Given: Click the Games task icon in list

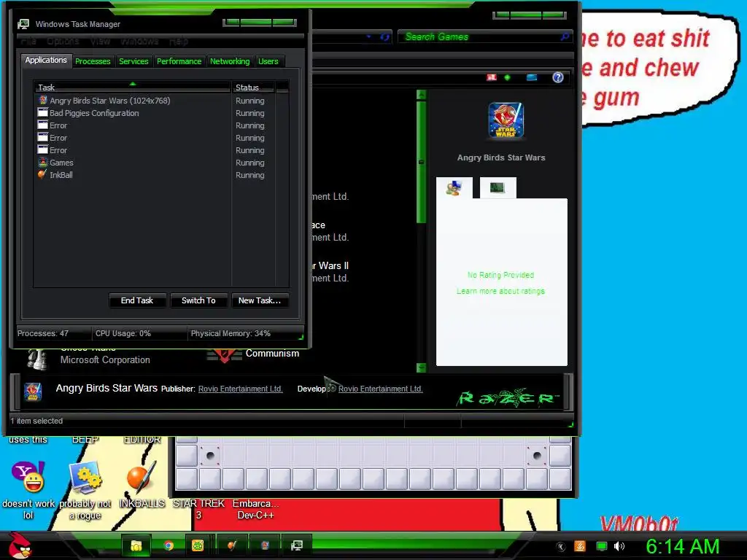Looking at the screenshot, I should pyautogui.click(x=43, y=162).
